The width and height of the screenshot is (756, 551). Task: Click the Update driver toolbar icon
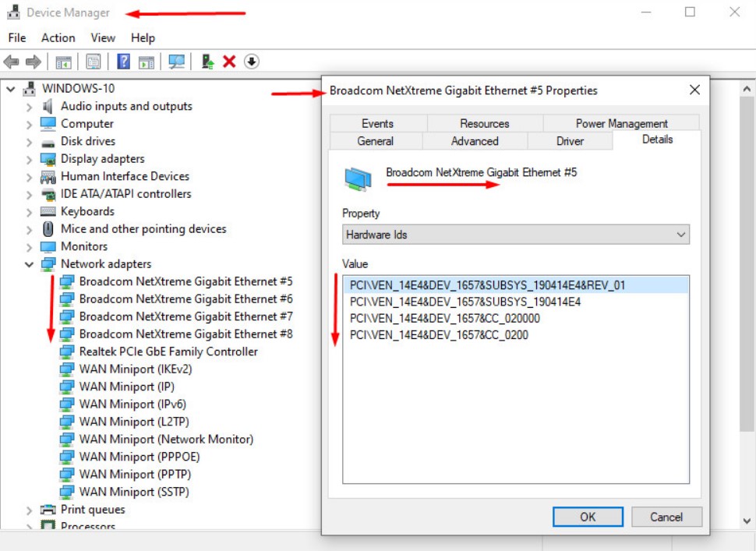tap(208, 62)
